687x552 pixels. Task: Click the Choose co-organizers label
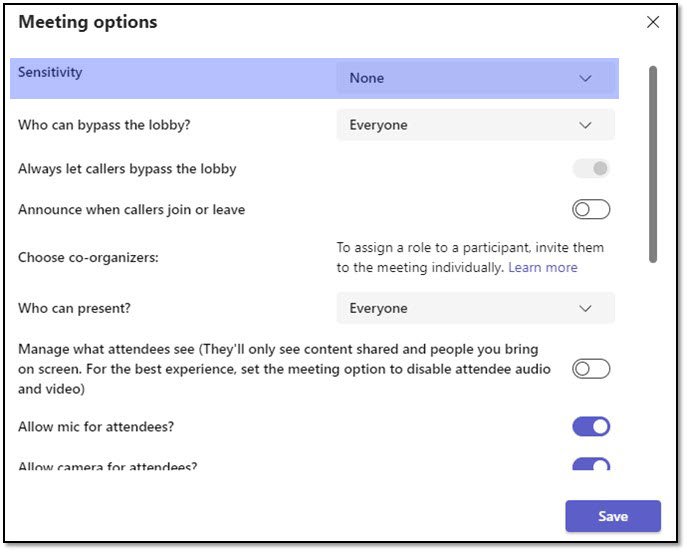click(88, 257)
